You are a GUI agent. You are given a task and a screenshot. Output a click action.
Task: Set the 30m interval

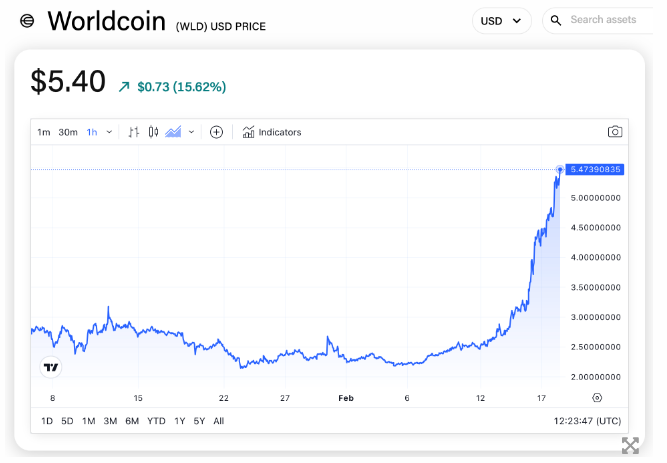click(x=68, y=132)
